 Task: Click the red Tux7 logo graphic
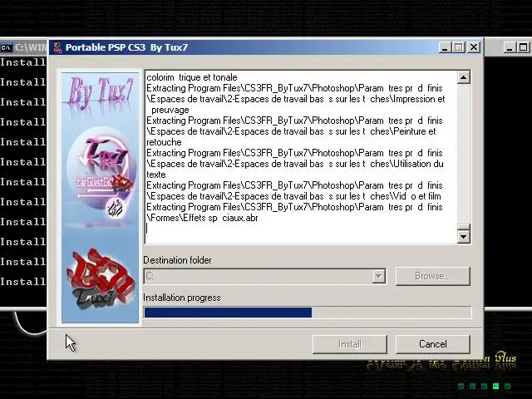pos(100,279)
